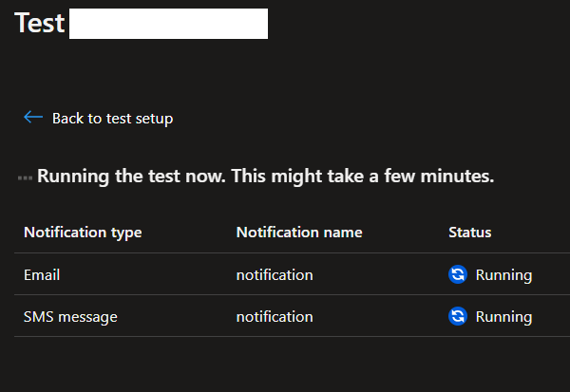Click divider between Email and SMS rows
The image size is (570, 392).
(x=285, y=295)
